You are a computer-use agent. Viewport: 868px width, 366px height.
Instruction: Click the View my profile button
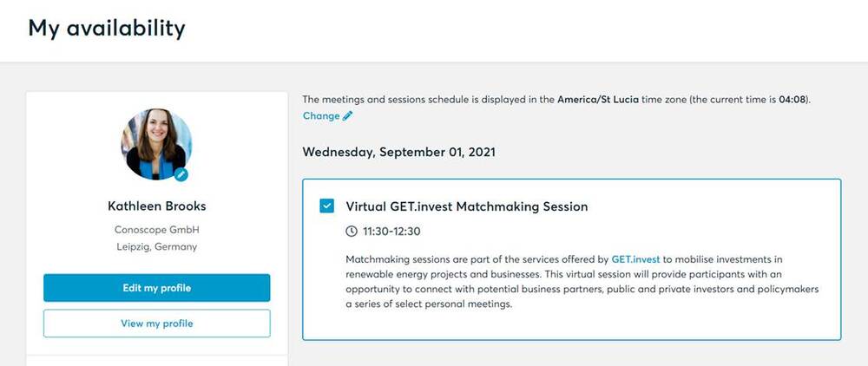click(x=156, y=324)
